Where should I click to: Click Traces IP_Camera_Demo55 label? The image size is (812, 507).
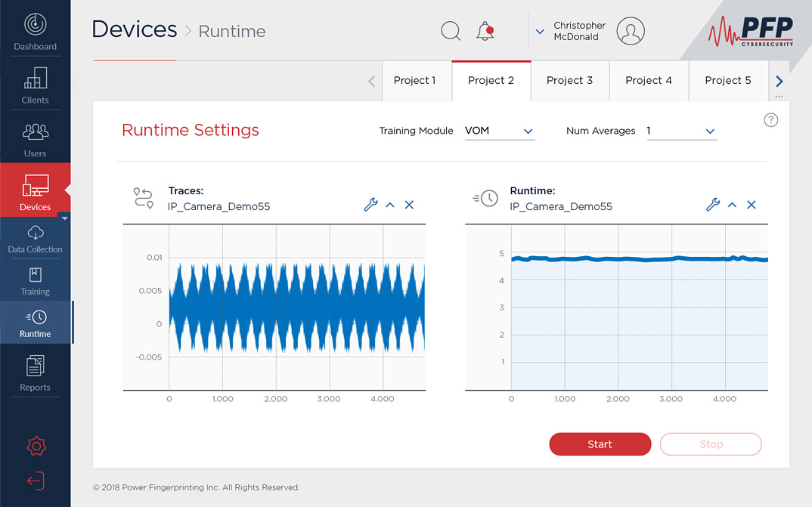[218, 206]
